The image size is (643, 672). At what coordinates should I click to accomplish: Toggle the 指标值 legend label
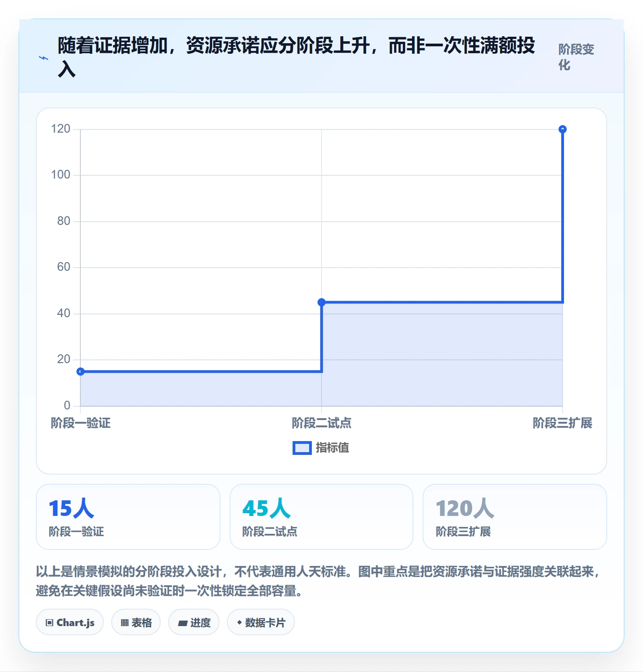pos(333,448)
